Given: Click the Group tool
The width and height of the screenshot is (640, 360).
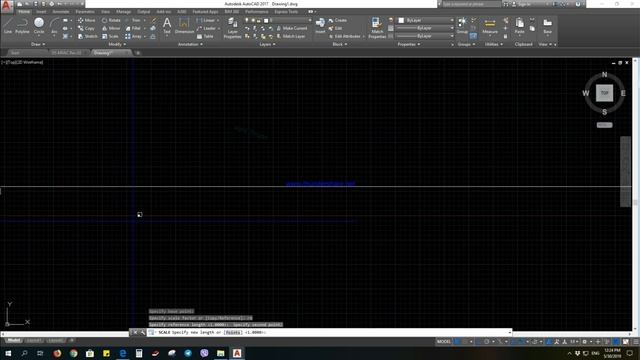Looking at the screenshot, I should [462, 25].
